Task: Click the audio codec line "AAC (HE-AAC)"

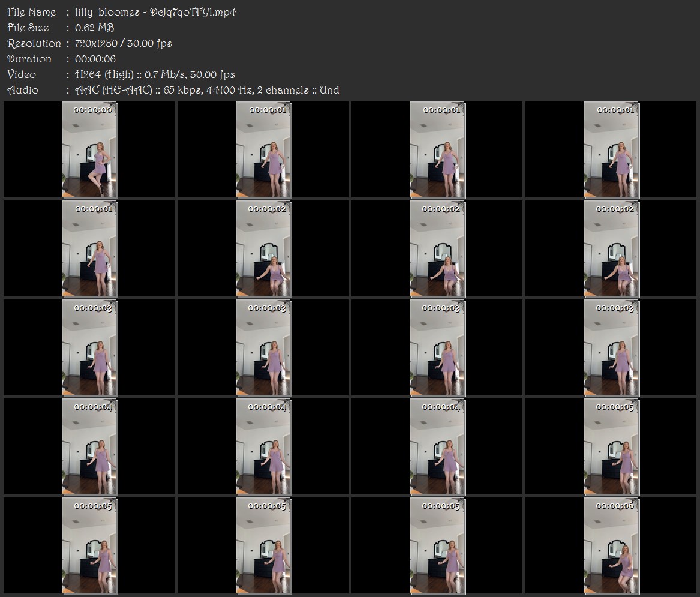Action: tap(114, 90)
